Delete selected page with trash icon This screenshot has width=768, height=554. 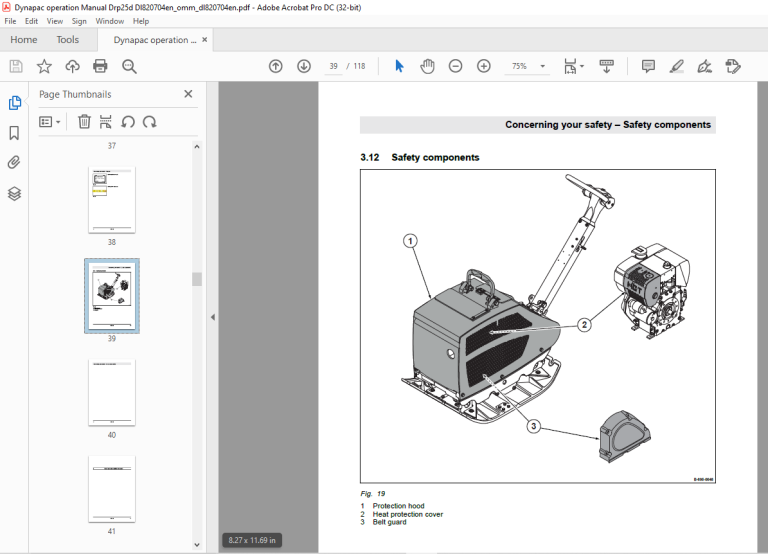[84, 121]
